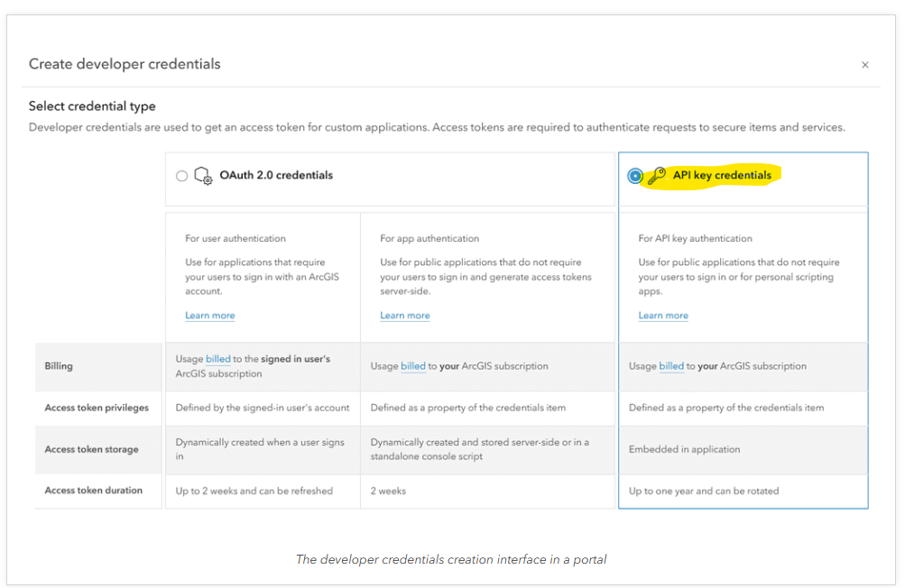Click the Access token duration row label

pos(94,491)
